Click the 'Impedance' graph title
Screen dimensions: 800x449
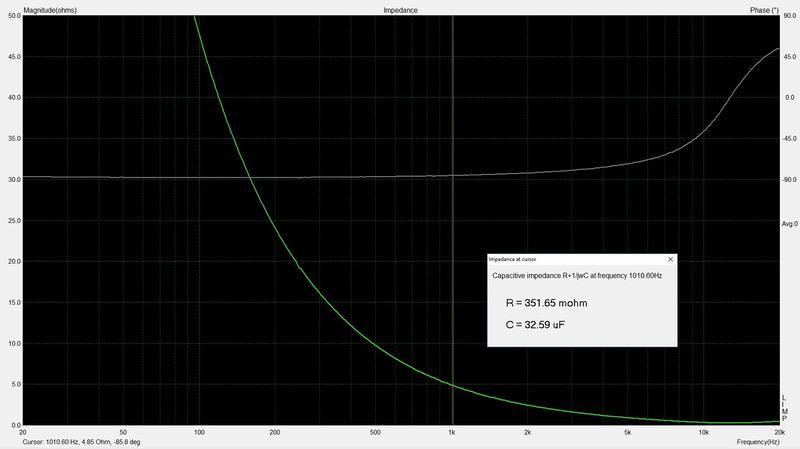click(x=401, y=10)
